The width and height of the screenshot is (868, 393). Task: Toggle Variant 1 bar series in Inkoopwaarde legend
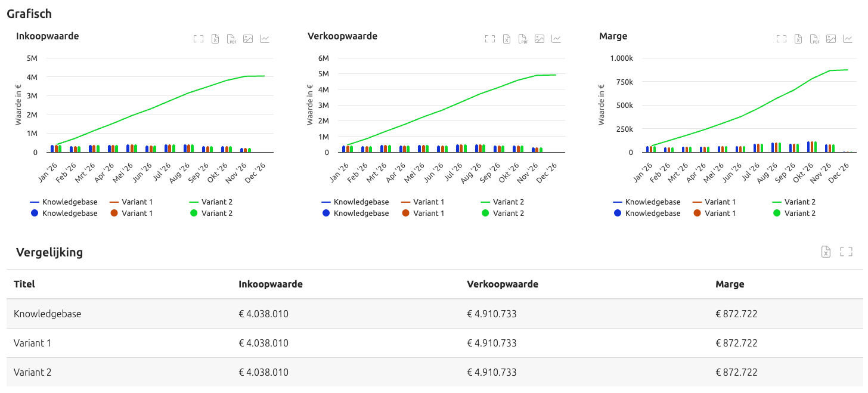[131, 213]
